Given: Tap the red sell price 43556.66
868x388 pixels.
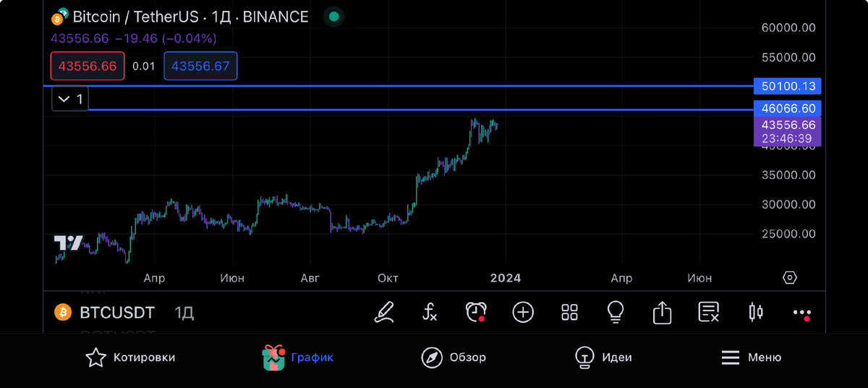Looking at the screenshot, I should click(88, 66).
